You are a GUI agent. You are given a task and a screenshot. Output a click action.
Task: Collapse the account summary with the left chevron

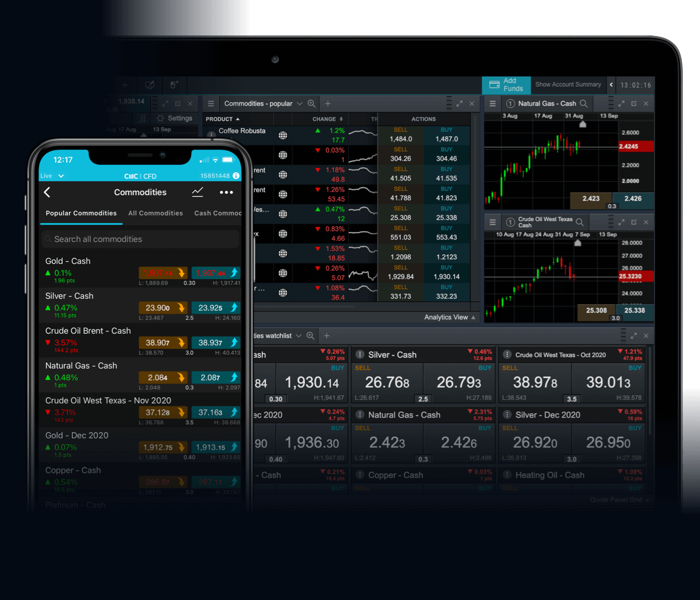tap(611, 85)
